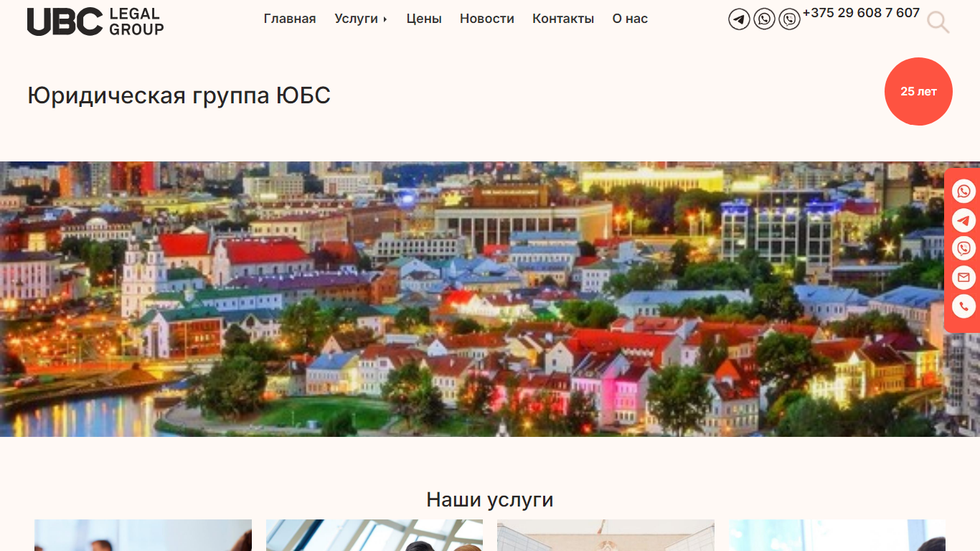The image size is (980, 551).
Task: Click email envelope icon in side panel
Action: click(963, 278)
